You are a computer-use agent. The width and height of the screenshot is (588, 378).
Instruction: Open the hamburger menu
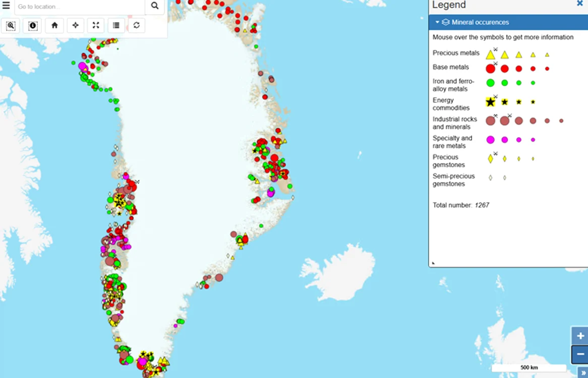(6, 6)
